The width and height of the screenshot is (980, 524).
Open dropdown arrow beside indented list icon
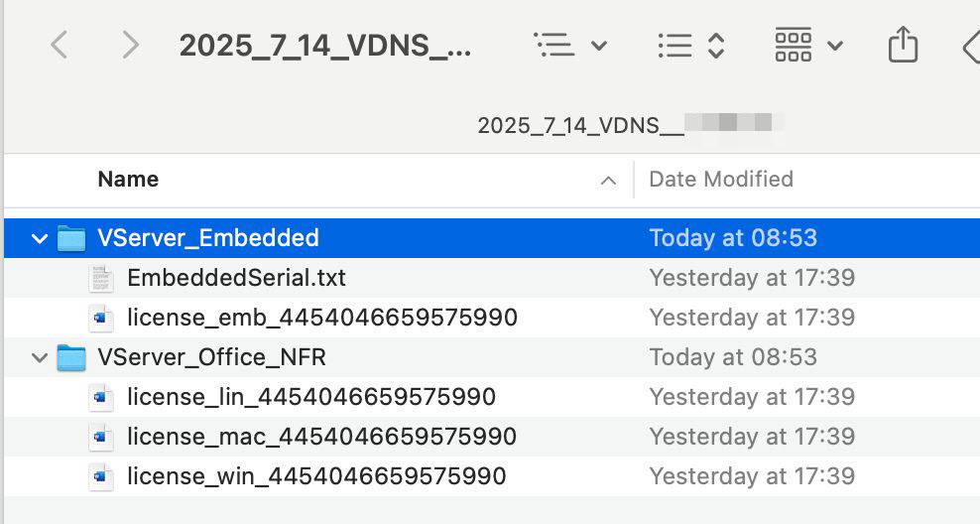click(599, 45)
